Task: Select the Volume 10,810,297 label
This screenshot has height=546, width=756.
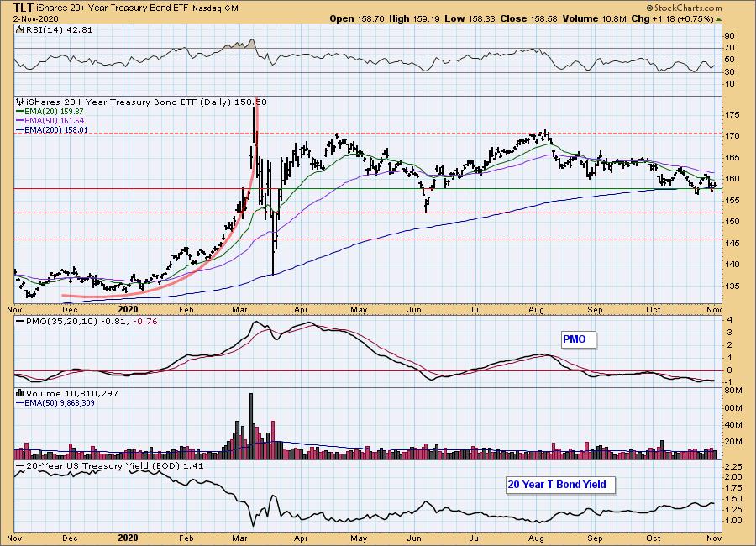Action: click(x=72, y=394)
